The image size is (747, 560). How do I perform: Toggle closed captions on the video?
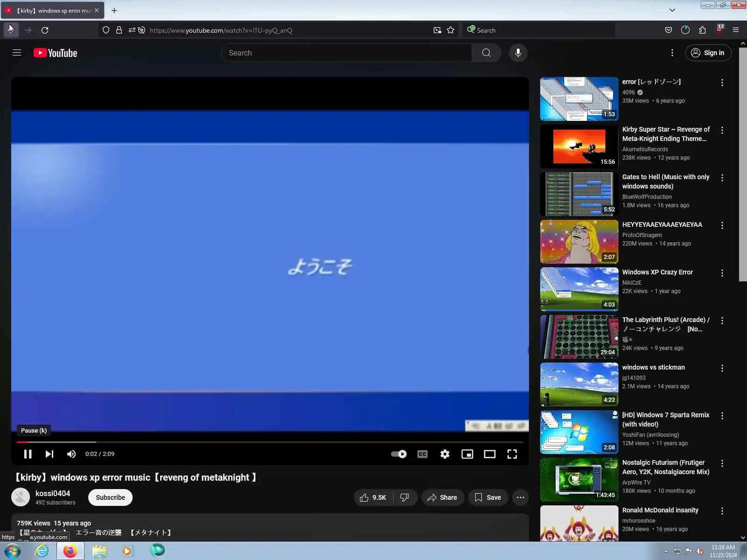tap(423, 454)
